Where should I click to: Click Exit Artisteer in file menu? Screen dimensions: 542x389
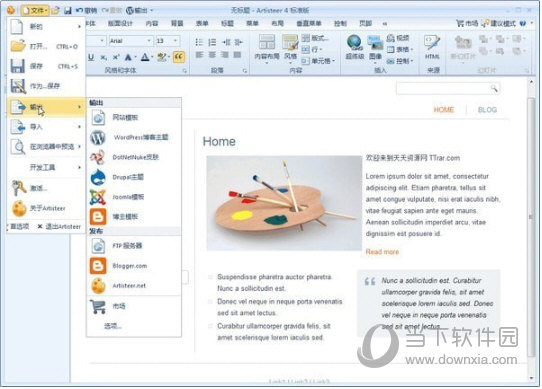[59, 227]
